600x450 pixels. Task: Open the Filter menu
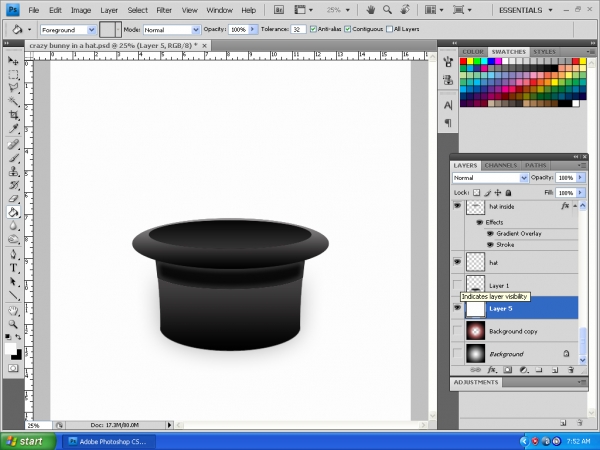[x=164, y=10]
